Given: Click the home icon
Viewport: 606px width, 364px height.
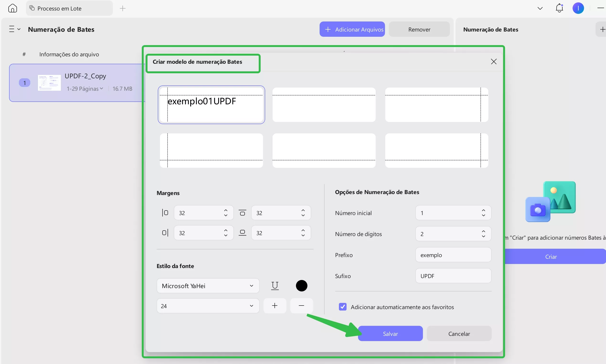Looking at the screenshot, I should [x=12, y=8].
